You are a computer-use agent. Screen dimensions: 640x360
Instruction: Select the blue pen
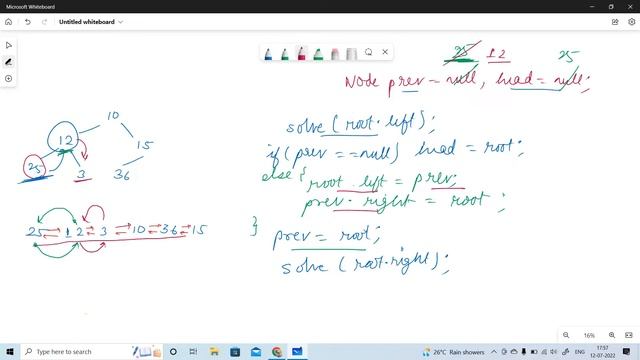point(268,53)
